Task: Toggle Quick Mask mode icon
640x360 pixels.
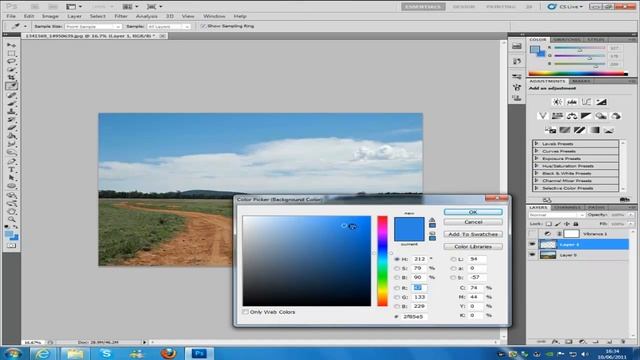Action: [11, 246]
